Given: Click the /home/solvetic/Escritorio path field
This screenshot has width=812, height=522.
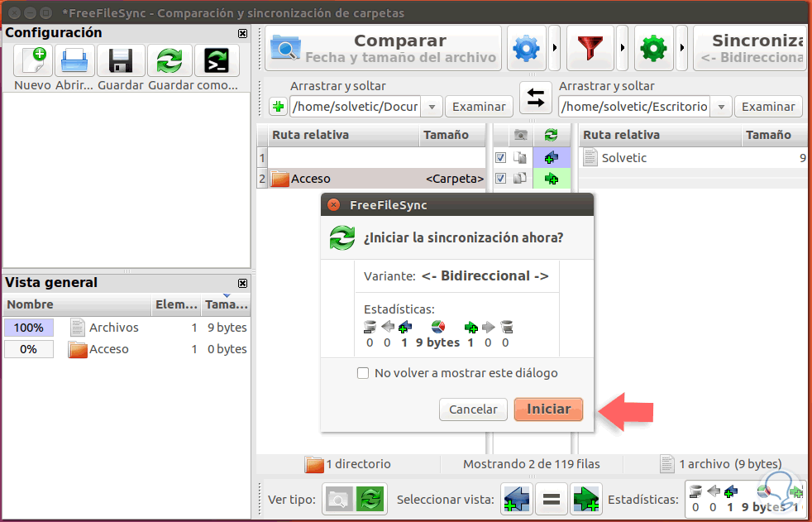Looking at the screenshot, I should pos(635,107).
